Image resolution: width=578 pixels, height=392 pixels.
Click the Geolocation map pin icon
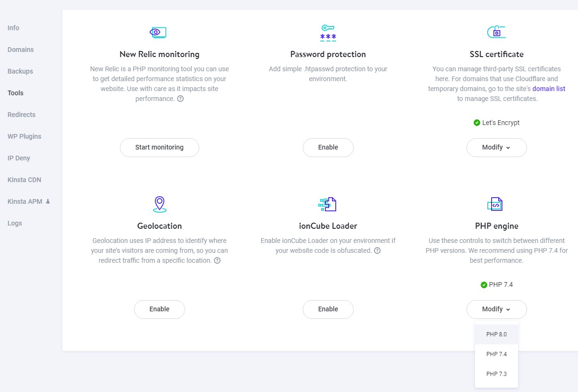[x=159, y=204]
